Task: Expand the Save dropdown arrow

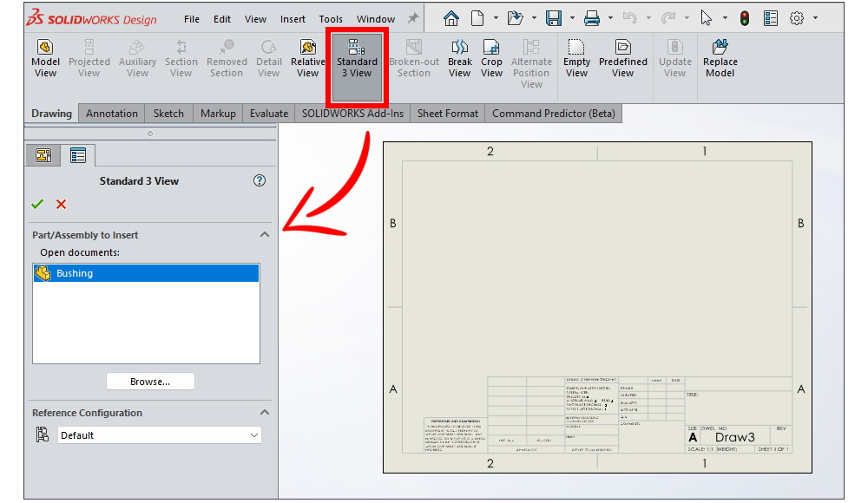Action: (x=572, y=18)
